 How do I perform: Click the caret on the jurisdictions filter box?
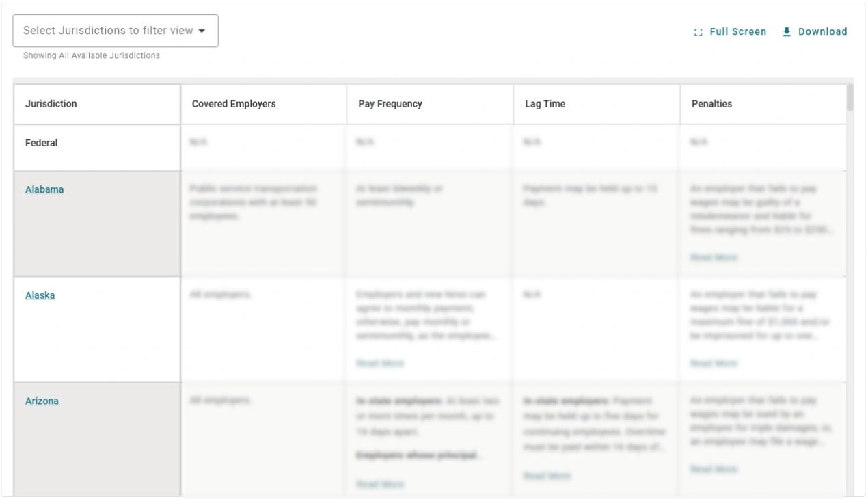(x=202, y=31)
